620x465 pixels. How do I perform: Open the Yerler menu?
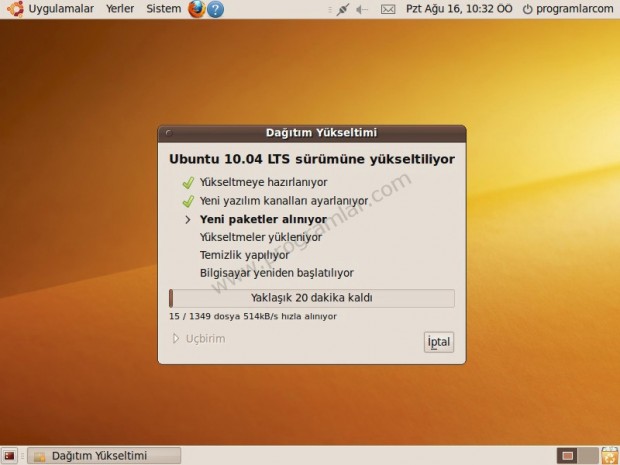coord(120,9)
